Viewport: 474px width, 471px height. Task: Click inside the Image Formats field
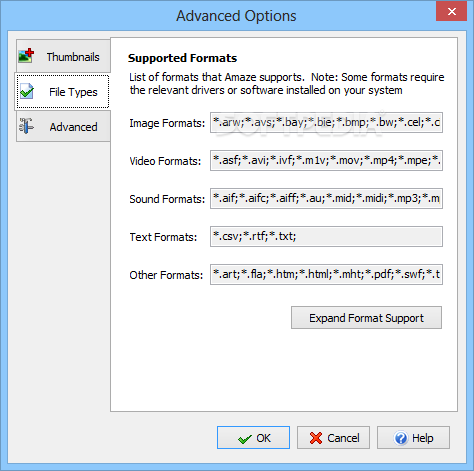326,123
